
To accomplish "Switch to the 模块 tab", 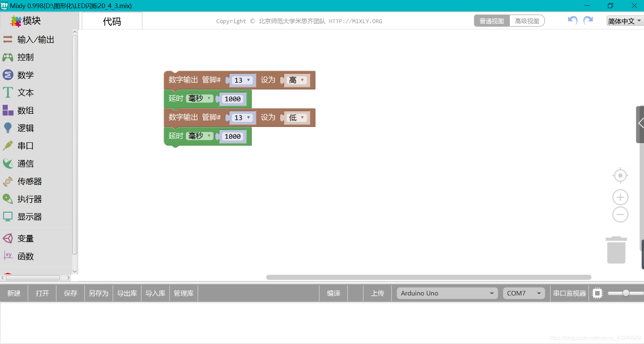I will point(39,21).
